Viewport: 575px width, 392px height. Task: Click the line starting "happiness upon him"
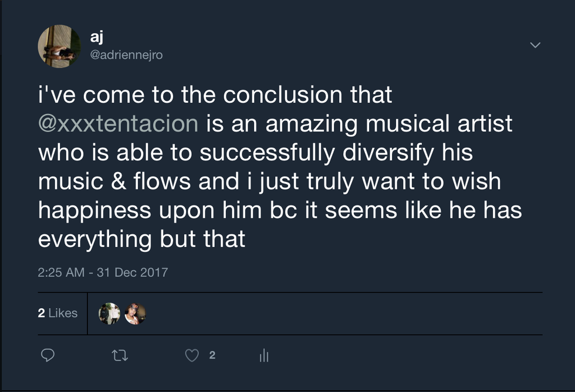coord(279,210)
